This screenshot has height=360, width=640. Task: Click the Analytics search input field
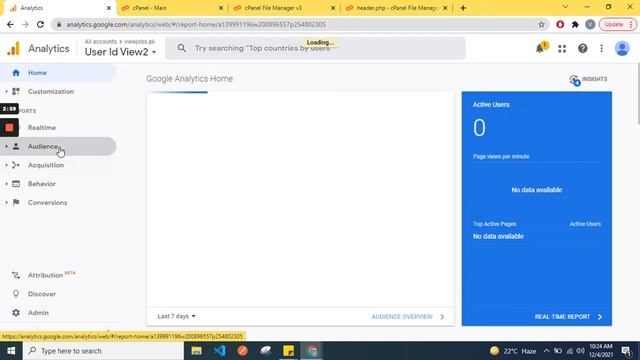click(315, 48)
